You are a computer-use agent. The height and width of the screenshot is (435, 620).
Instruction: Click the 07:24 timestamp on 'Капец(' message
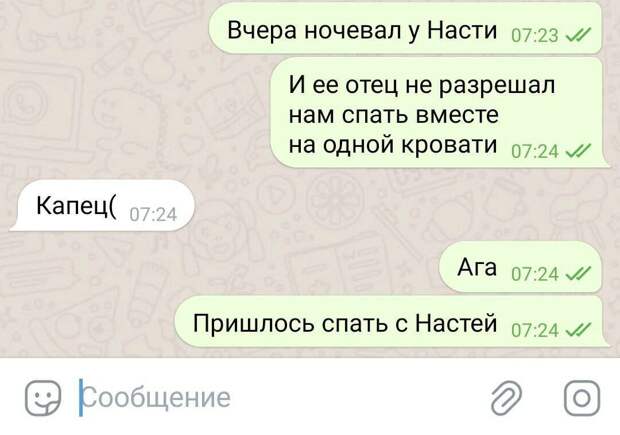(153, 215)
